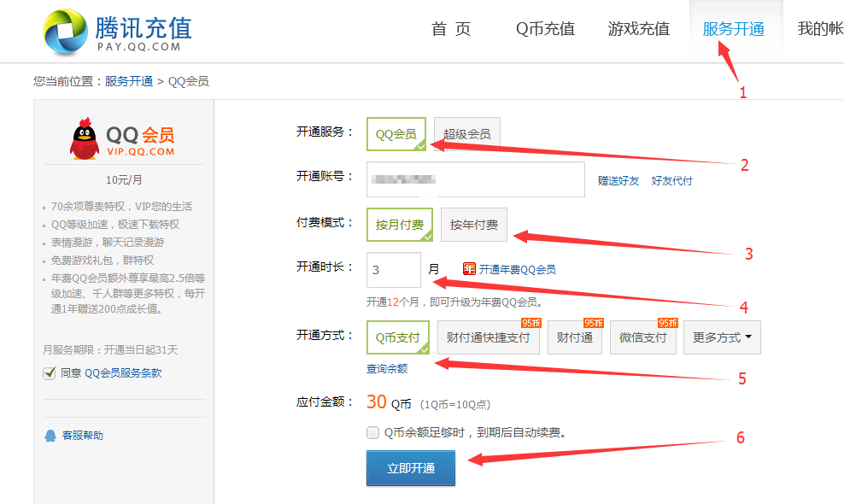Viewport: 844px width, 504px height.
Task: Click the 95折 badge on 财付通快捷支付
Action: coord(530,323)
